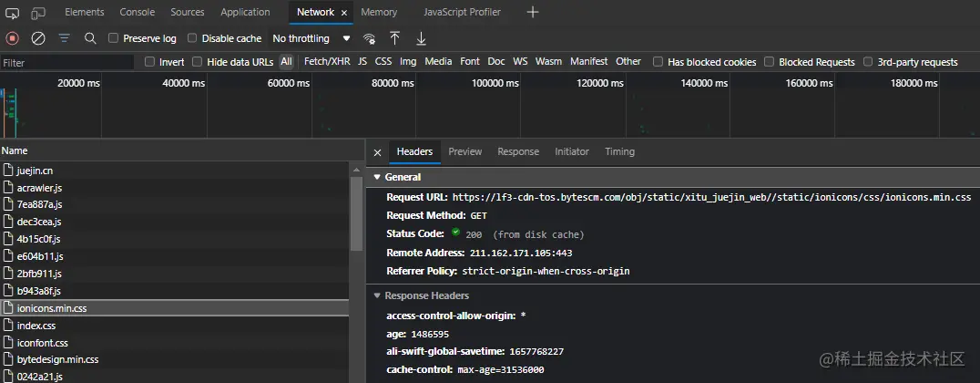Select the All request type filter
Image resolution: width=980 pixels, height=383 pixels.
(x=286, y=61)
